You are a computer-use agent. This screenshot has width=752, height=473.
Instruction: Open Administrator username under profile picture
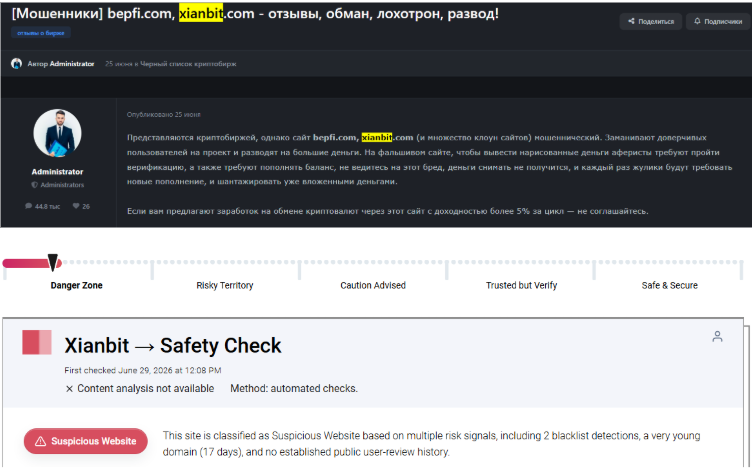click(58, 172)
